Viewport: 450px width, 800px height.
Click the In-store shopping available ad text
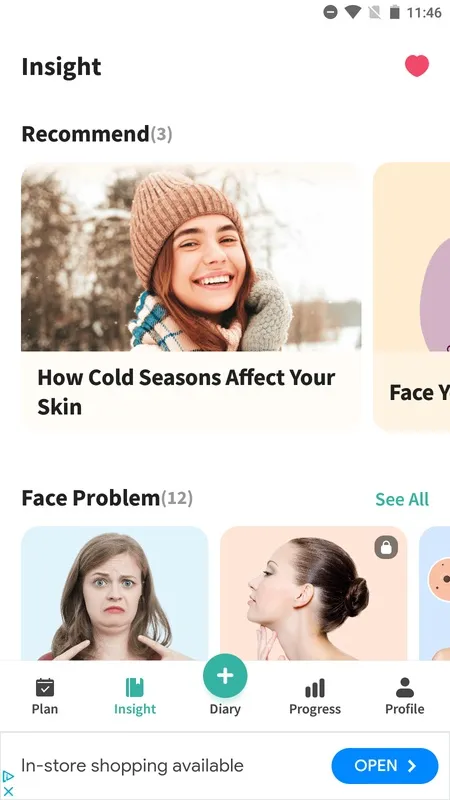click(x=132, y=765)
